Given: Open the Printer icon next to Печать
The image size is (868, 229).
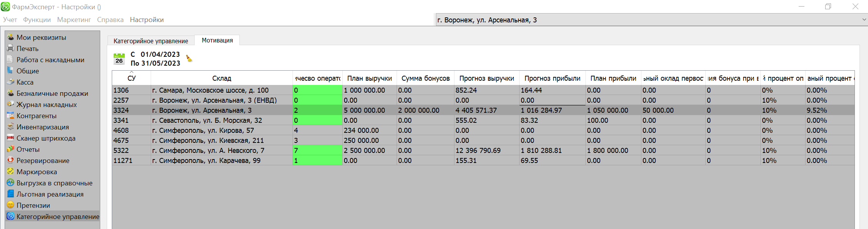Looking at the screenshot, I should (x=10, y=48).
